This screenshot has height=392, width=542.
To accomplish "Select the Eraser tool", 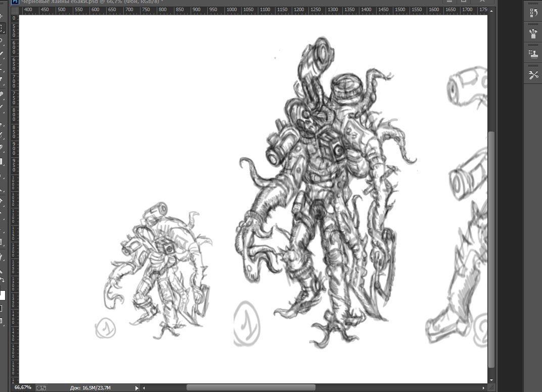I will pos(2,147).
